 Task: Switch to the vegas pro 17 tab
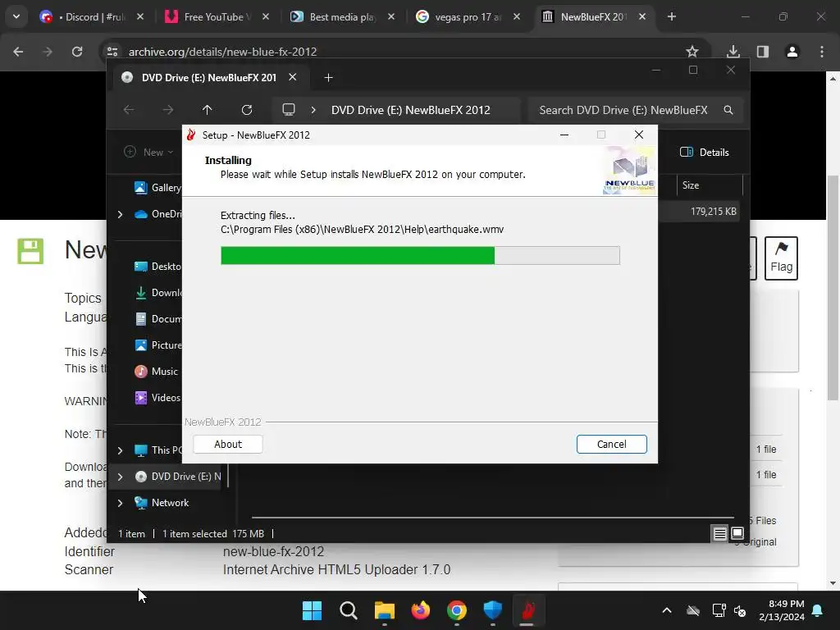click(467, 17)
